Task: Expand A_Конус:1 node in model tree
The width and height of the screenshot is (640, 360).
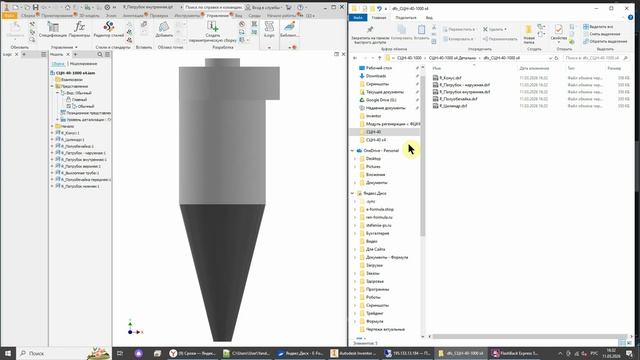Action: click(52, 133)
